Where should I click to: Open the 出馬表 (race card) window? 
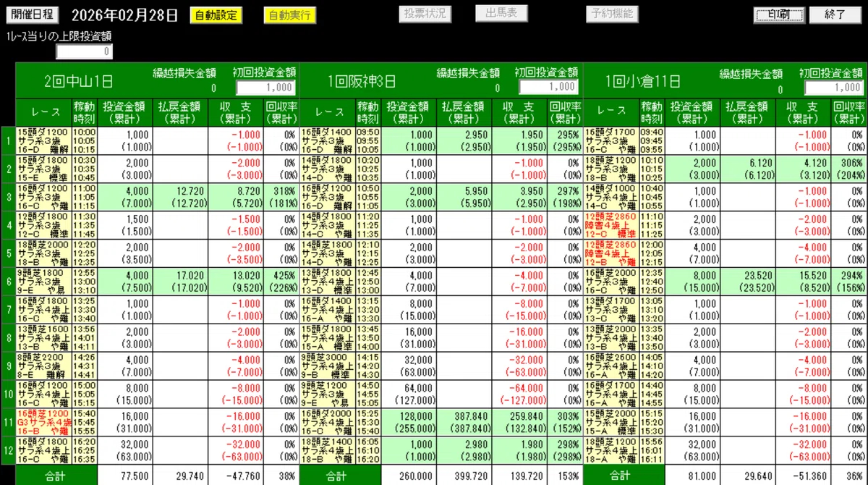click(501, 12)
